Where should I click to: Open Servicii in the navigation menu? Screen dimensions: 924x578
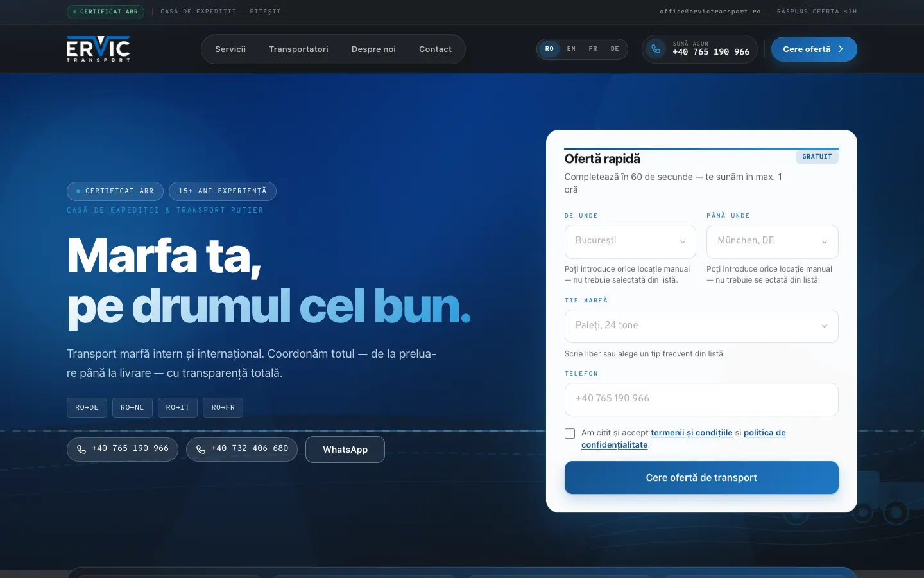tap(230, 49)
